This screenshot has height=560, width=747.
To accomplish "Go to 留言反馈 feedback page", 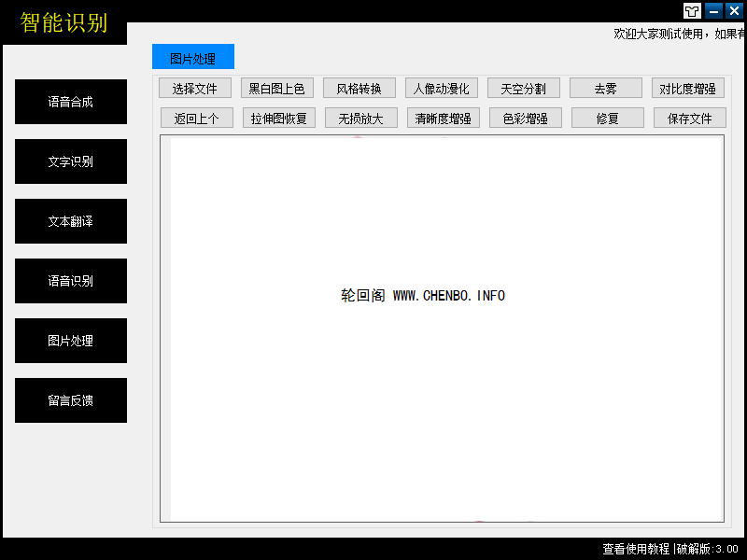I will click(71, 400).
